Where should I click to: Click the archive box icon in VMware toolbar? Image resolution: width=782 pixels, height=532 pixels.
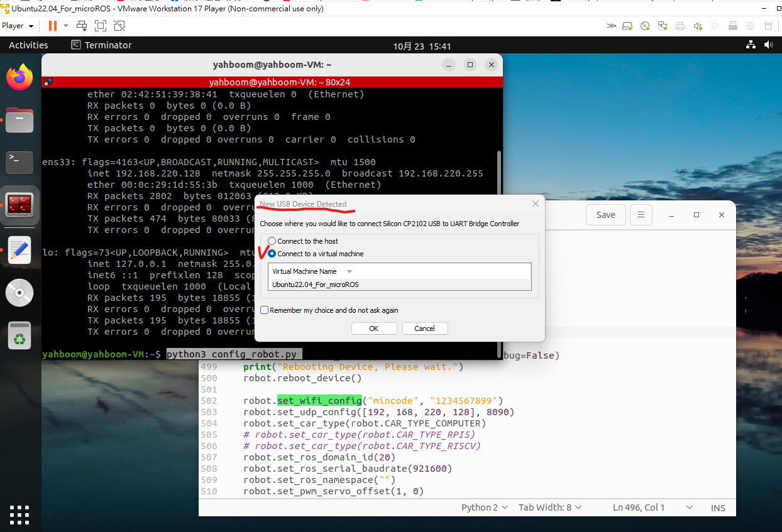768,26
